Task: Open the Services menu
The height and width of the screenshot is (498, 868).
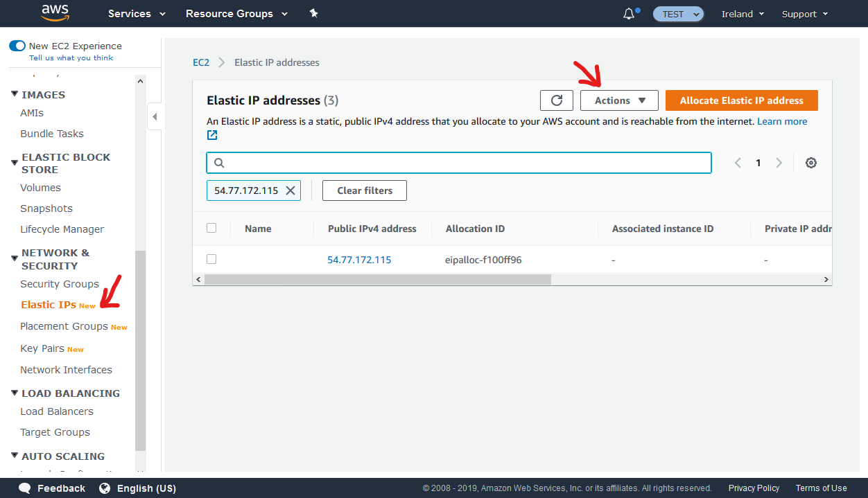Action: point(137,14)
